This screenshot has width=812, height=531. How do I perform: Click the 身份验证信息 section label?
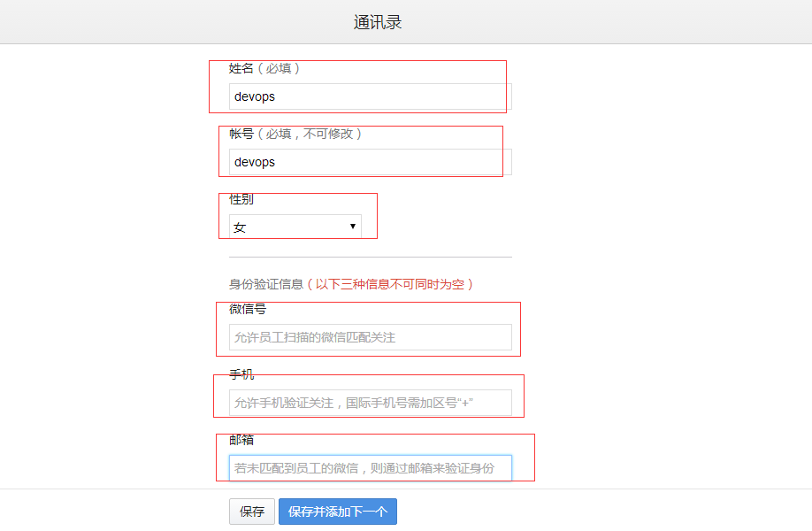[265, 284]
